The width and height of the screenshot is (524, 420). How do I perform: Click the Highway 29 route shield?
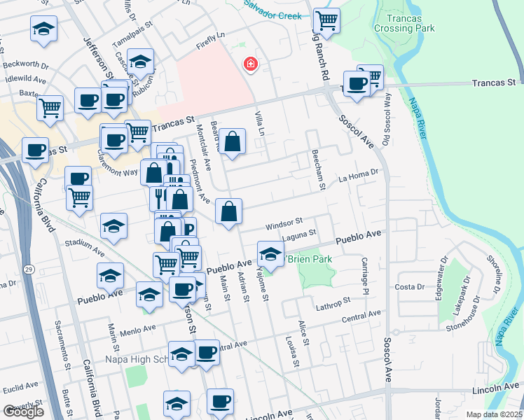pos(28,269)
